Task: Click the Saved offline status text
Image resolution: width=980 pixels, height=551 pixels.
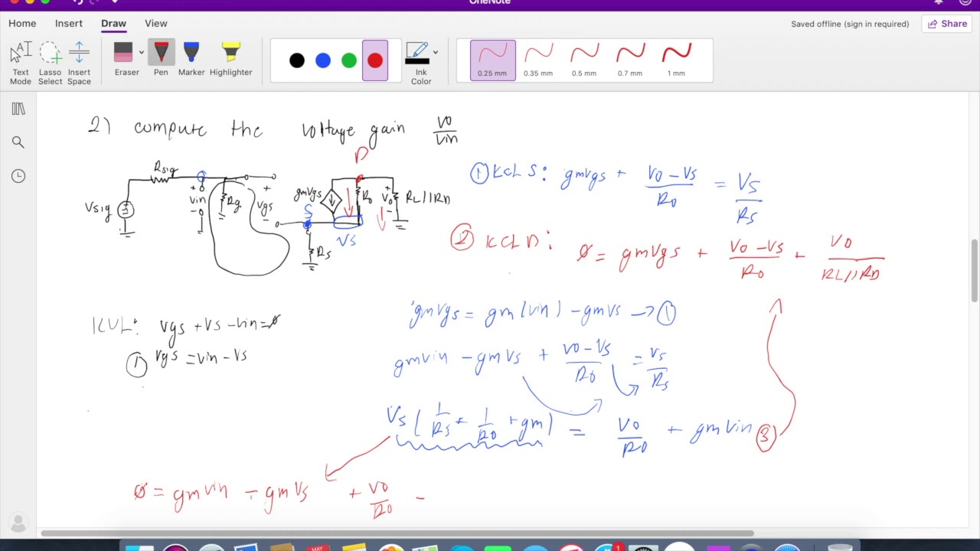Action: pos(850,24)
